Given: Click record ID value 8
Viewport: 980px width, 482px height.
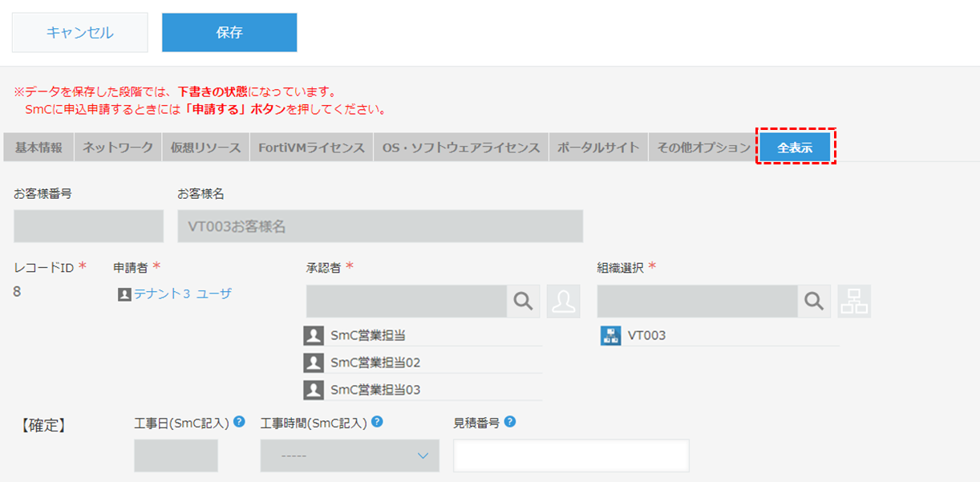Looking at the screenshot, I should point(18,292).
